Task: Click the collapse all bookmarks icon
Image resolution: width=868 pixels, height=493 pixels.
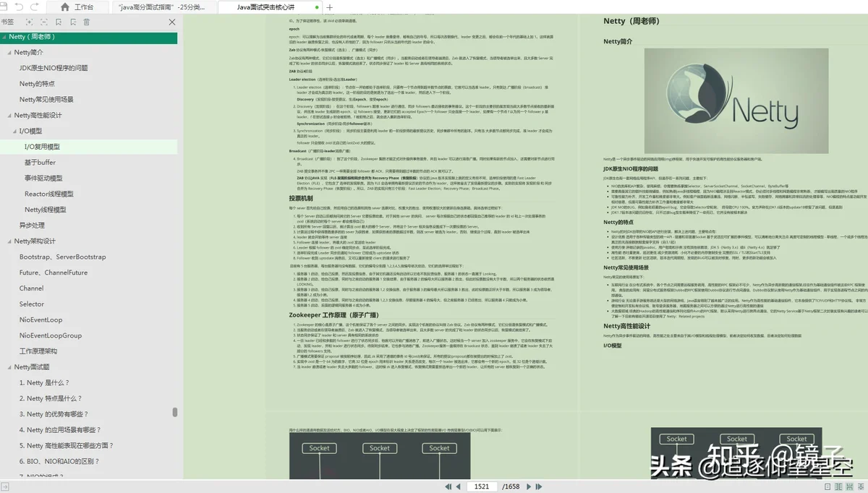Action: [44, 22]
